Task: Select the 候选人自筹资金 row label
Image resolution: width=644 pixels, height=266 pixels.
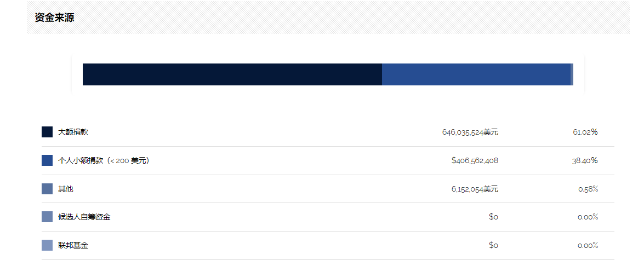Action: (84, 217)
